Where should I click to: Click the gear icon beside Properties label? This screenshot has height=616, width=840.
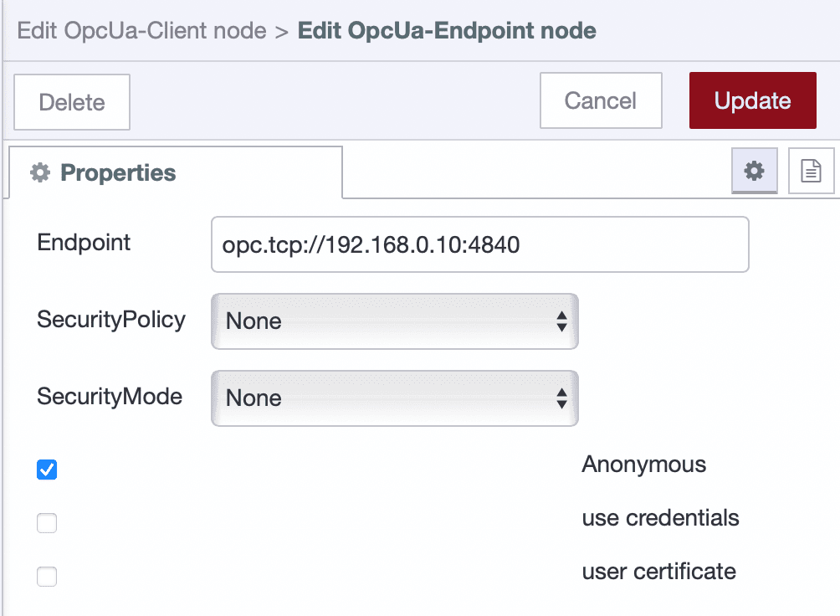coord(41,172)
